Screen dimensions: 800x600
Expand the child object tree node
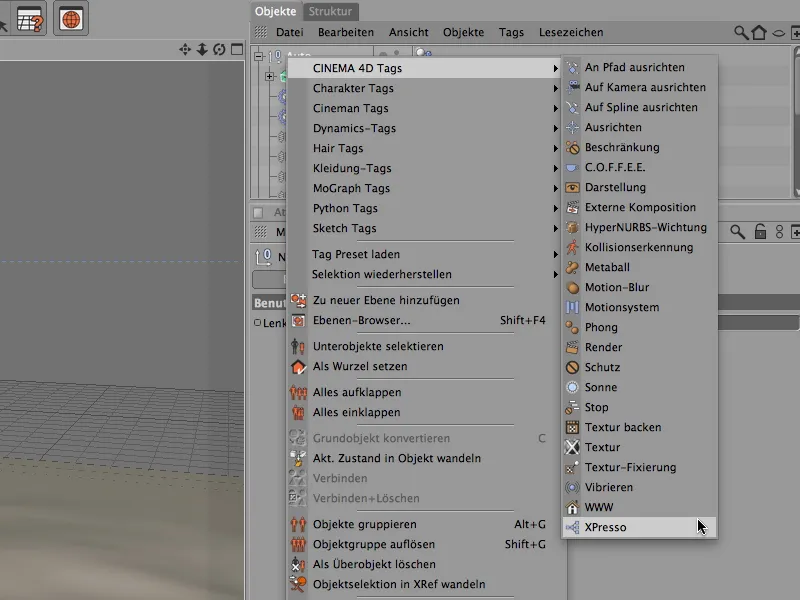[x=269, y=77]
